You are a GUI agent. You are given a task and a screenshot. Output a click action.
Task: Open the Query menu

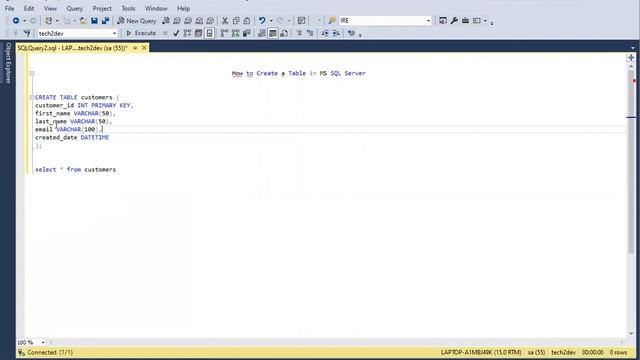tap(74, 8)
